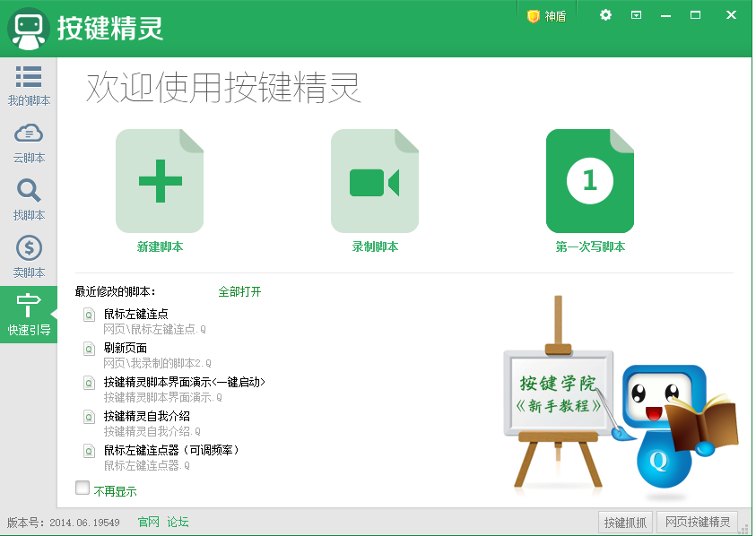Click the path 网页\我录制的脚本2.Q

[x=157, y=363]
